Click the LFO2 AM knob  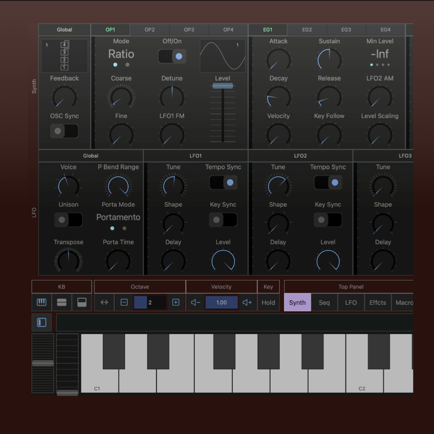380,97
